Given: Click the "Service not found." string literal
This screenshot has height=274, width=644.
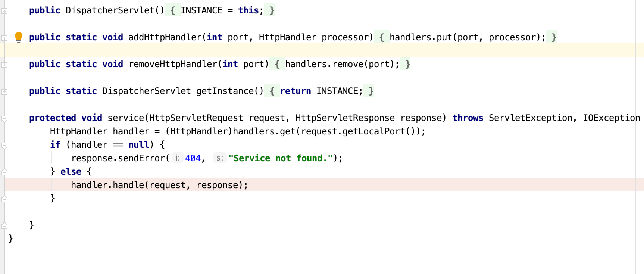Looking at the screenshot, I should pos(281,158).
